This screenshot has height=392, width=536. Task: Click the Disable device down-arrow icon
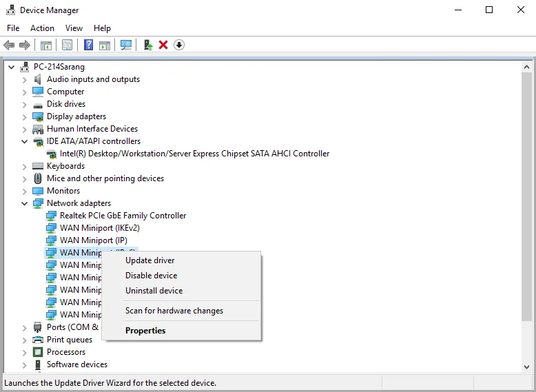[x=179, y=45]
